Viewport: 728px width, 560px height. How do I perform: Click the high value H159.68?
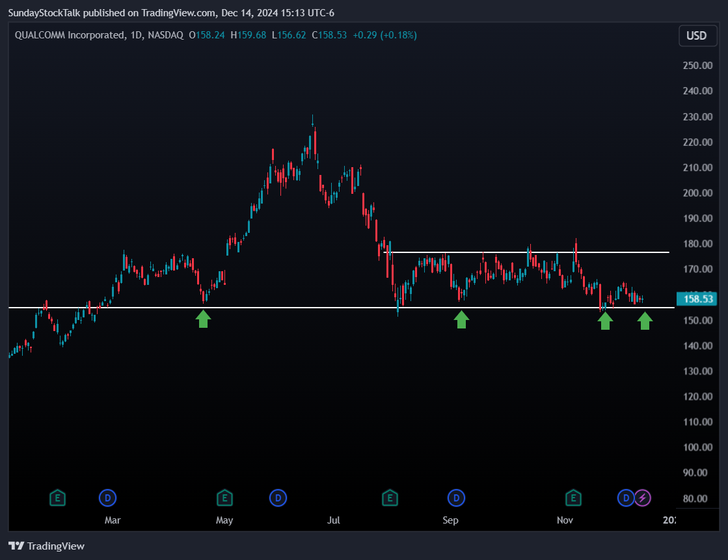click(x=249, y=35)
